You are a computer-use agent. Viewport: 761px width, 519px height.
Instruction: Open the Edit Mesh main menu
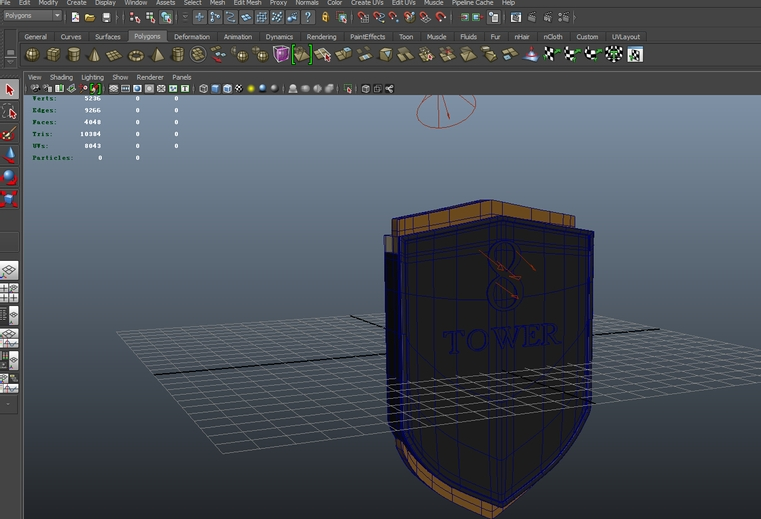247,2
